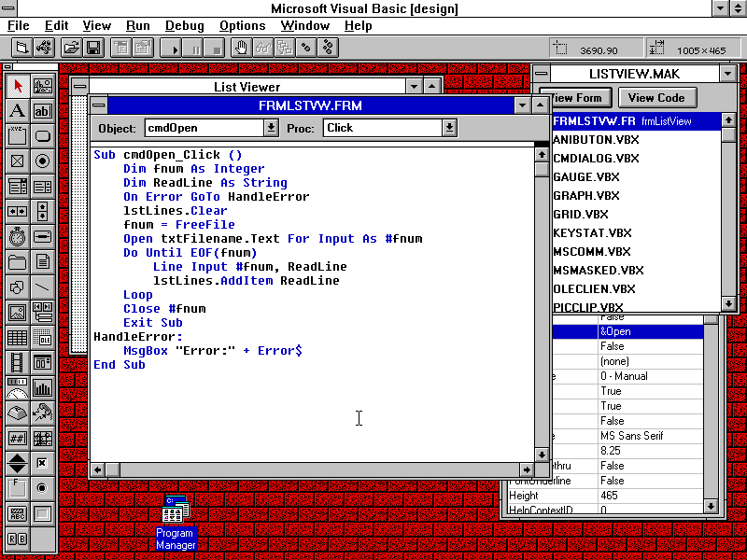Image resolution: width=747 pixels, height=560 pixels.
Task: Select the DriveListBox control tool
Action: 42,237
